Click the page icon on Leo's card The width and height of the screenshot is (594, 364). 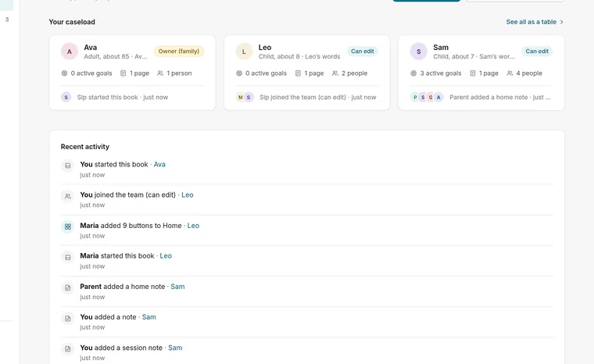tap(298, 73)
